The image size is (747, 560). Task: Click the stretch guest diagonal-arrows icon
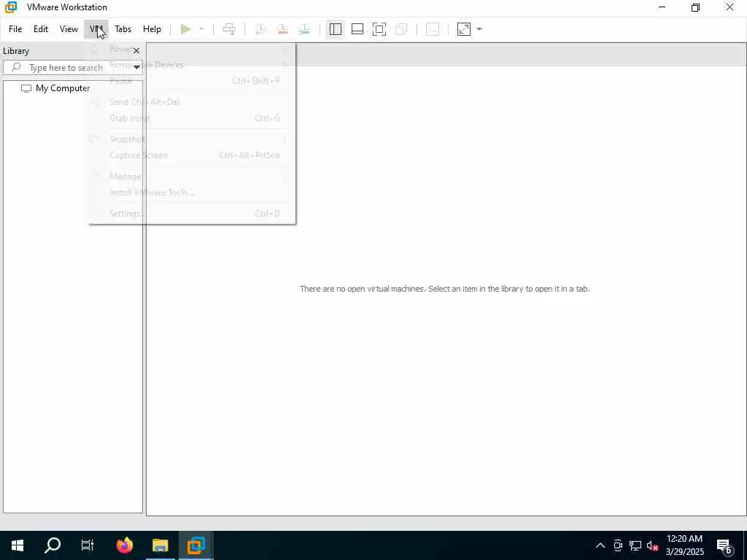(464, 29)
